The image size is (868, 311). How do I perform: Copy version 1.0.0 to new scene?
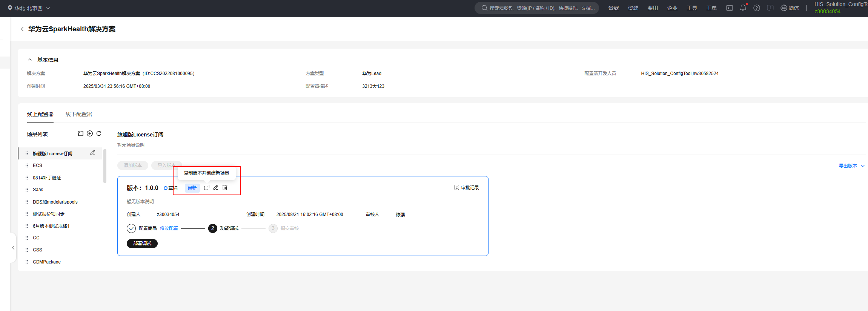(207, 187)
